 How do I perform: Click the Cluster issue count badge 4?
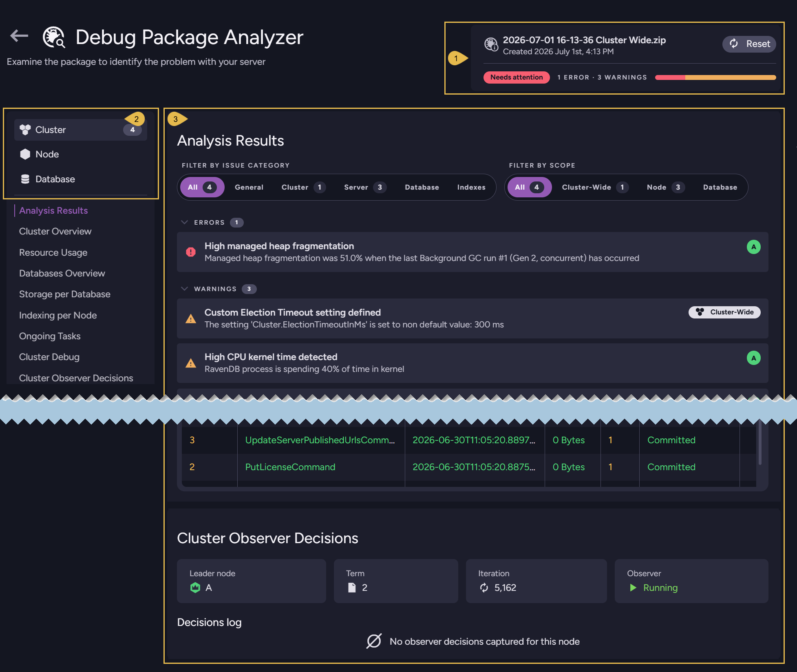132,130
